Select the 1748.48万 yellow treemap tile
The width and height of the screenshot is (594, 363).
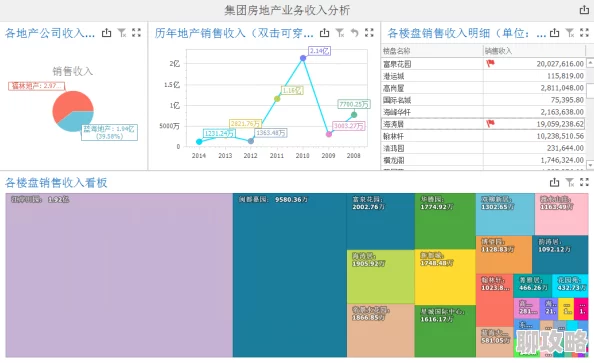pos(445,277)
